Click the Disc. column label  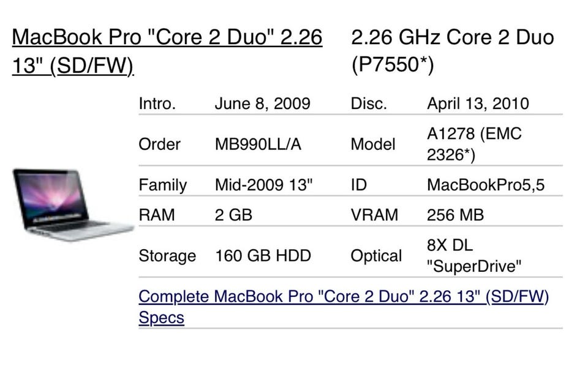tap(369, 103)
